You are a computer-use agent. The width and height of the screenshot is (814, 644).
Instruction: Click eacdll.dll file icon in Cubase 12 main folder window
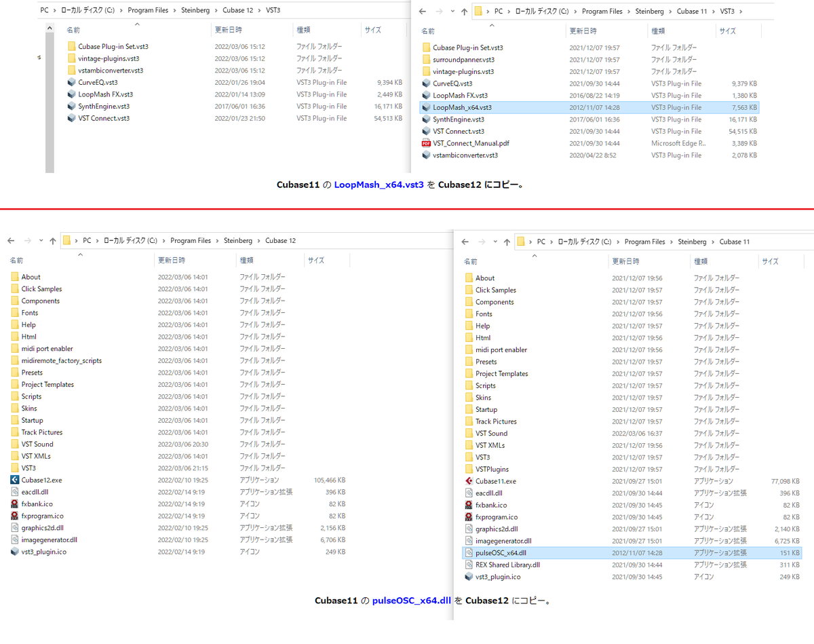[x=16, y=492]
